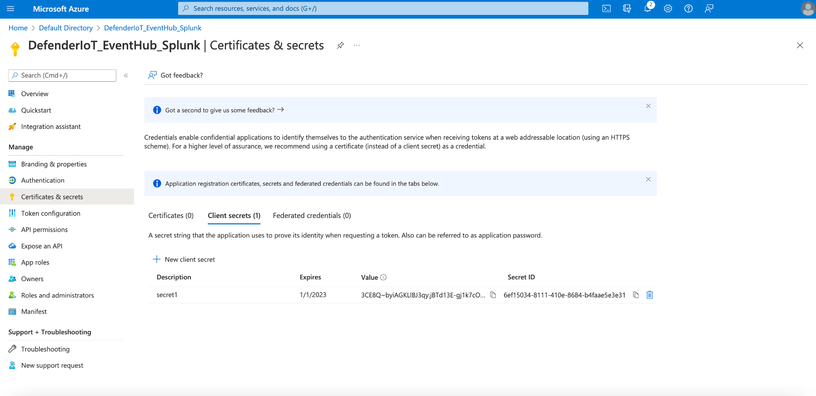The height and width of the screenshot is (396, 816).
Task: Copy the Secret ID to clipboard
Action: pos(636,295)
